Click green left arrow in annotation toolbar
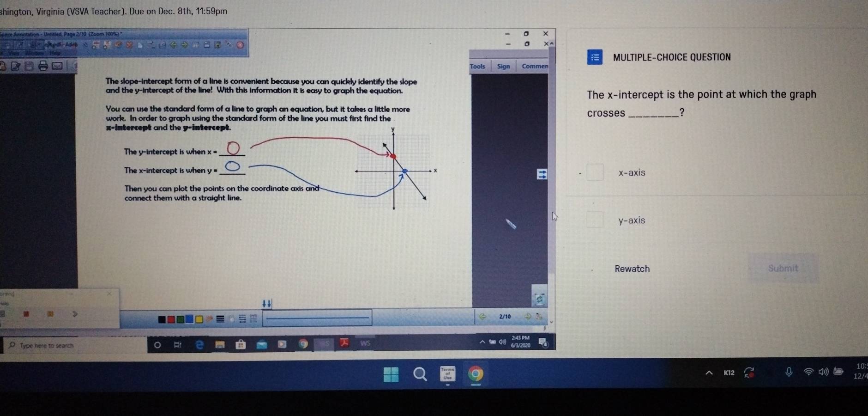This screenshot has width=868, height=416. tap(173, 45)
